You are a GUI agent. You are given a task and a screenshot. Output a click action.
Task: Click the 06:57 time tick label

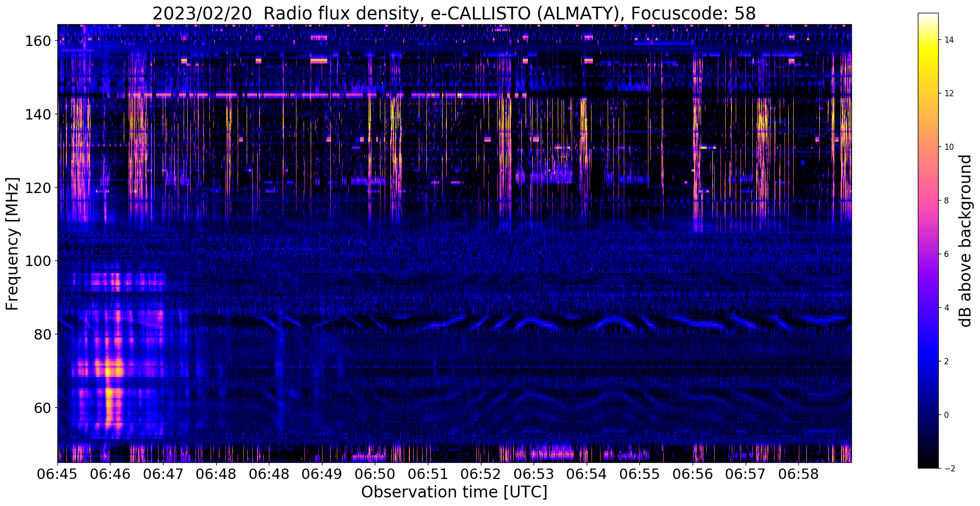(746, 474)
